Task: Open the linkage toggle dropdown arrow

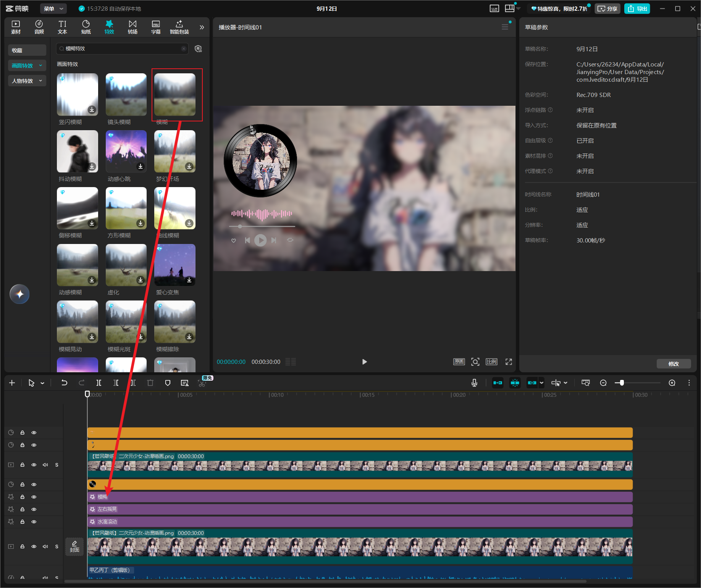Action: 541,383
